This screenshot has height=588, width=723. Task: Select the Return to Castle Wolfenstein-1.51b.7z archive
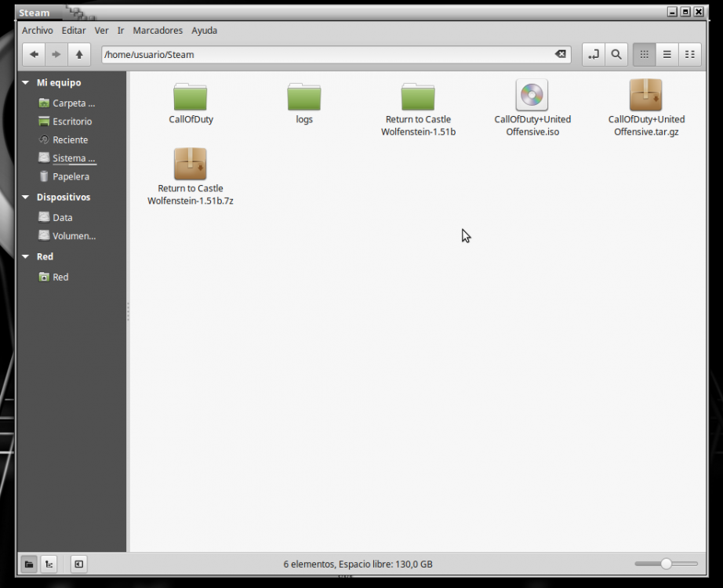tap(191, 177)
